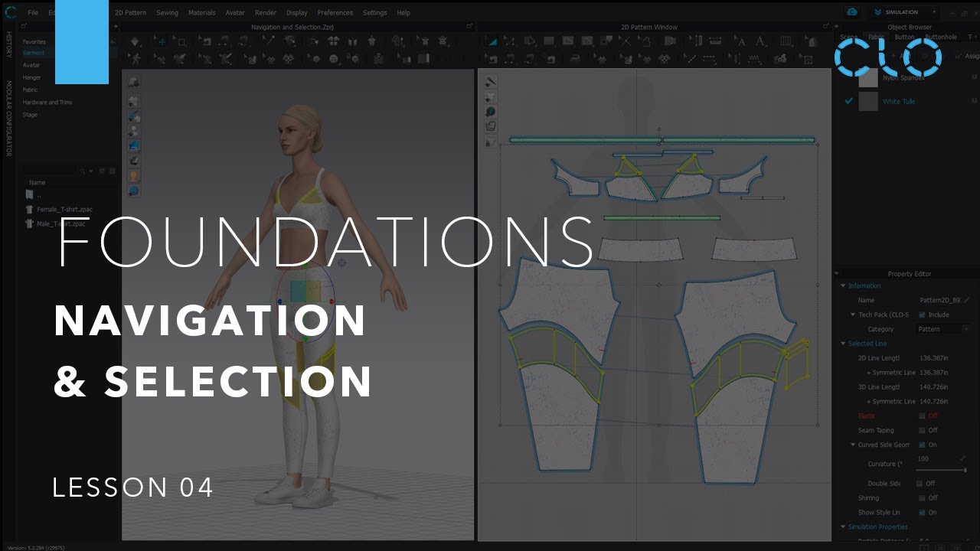The image size is (980, 551).
Task: Open the Favorites library folder
Action: coord(34,41)
